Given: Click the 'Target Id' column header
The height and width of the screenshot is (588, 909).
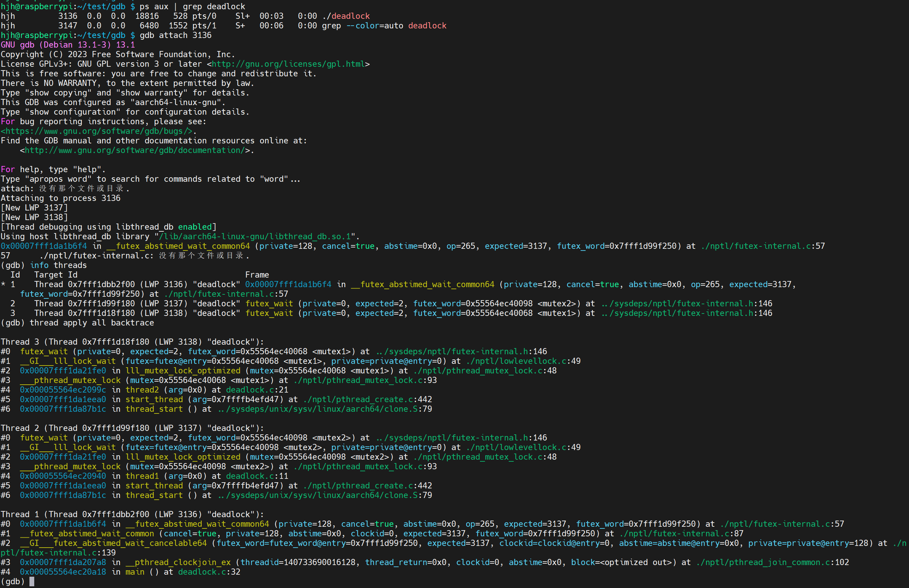Looking at the screenshot, I should click(56, 275).
